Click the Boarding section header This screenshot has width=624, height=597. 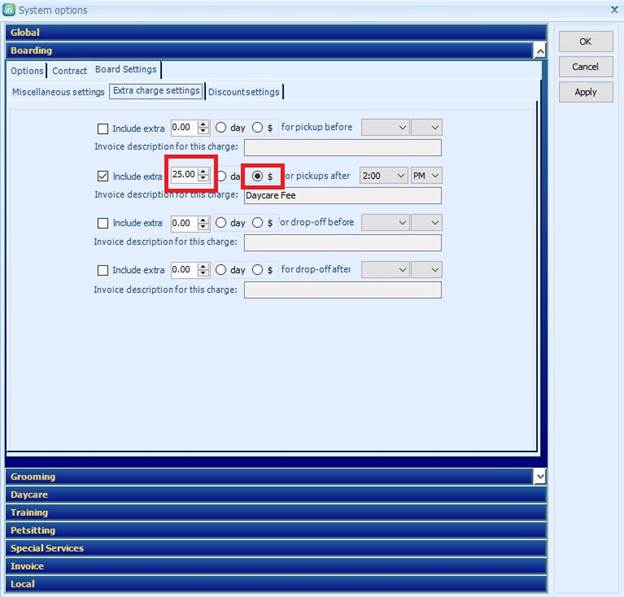[269, 51]
